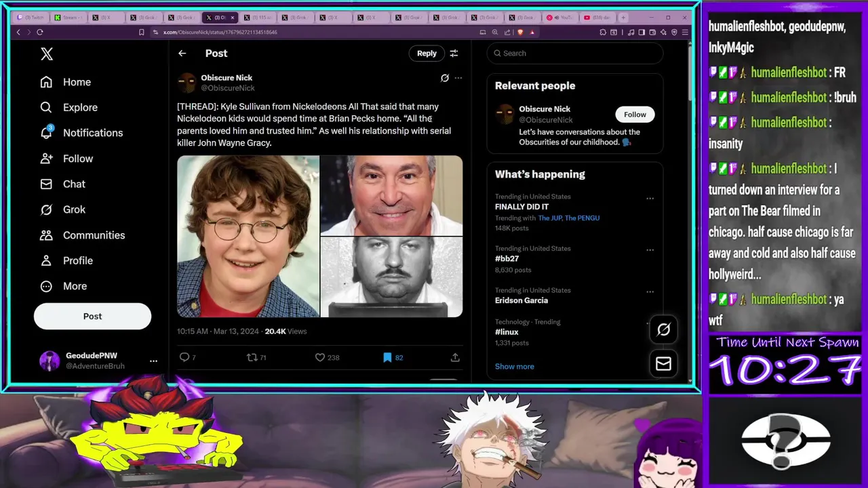
Task: Open @ObiscureNick handle under post author name
Action: click(x=228, y=88)
